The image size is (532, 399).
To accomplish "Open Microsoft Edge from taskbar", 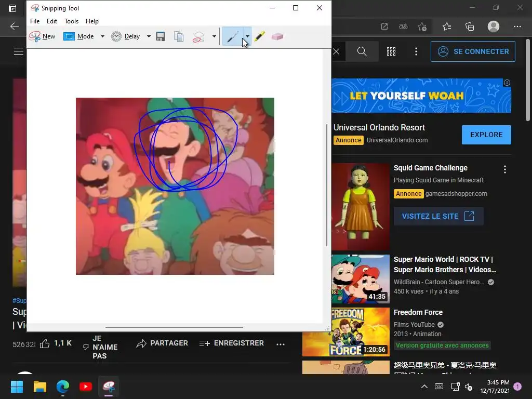I will [x=63, y=387].
